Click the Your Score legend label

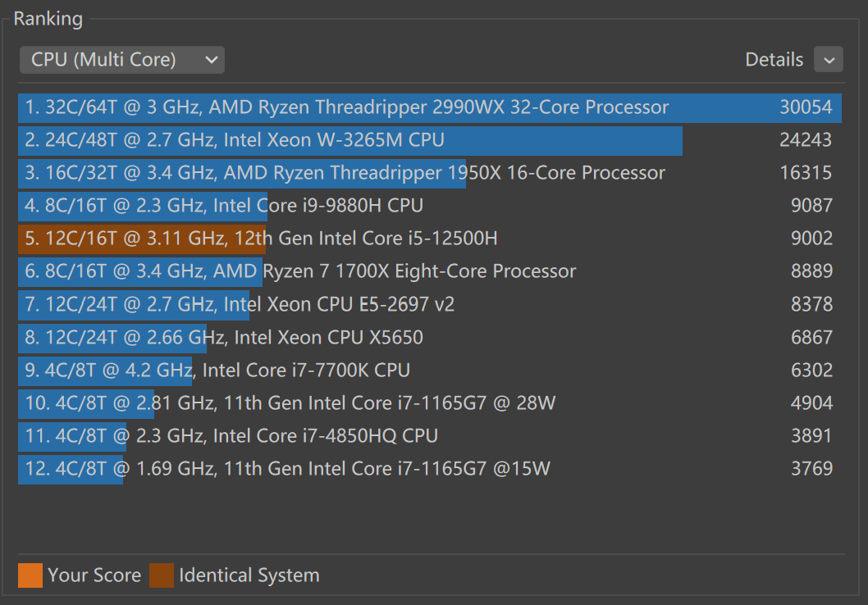click(94, 575)
